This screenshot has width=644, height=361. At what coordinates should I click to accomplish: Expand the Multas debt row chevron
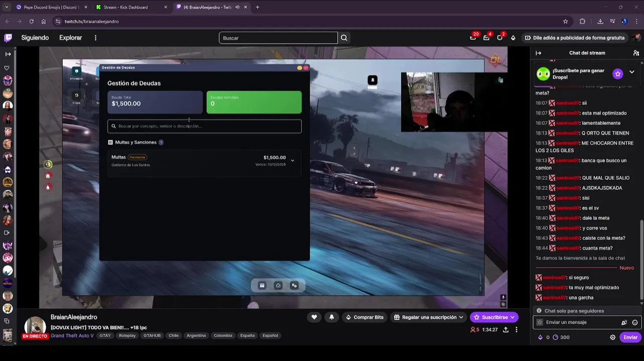[x=292, y=160]
